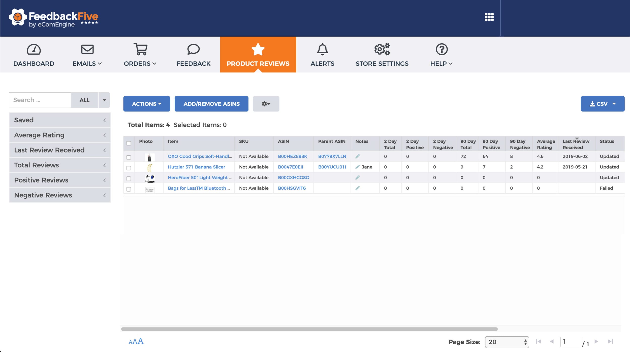Open the Help menu

coord(442,55)
